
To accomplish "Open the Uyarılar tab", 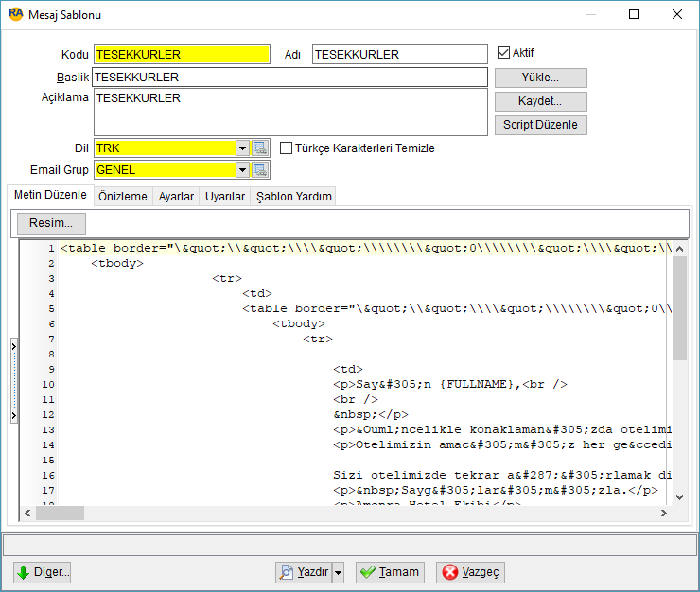I will pos(225,197).
